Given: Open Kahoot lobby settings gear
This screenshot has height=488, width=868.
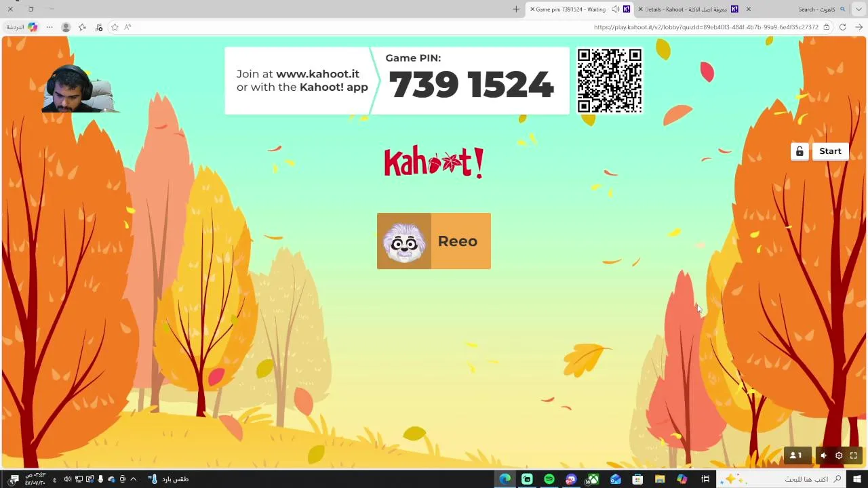Looking at the screenshot, I should [x=839, y=455].
